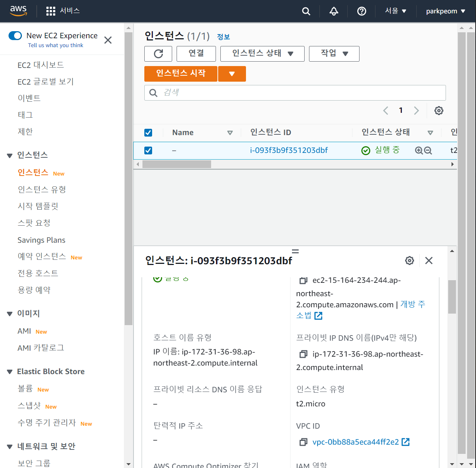Open the parkpeom account menu
The image size is (476, 468).
tap(446, 11)
